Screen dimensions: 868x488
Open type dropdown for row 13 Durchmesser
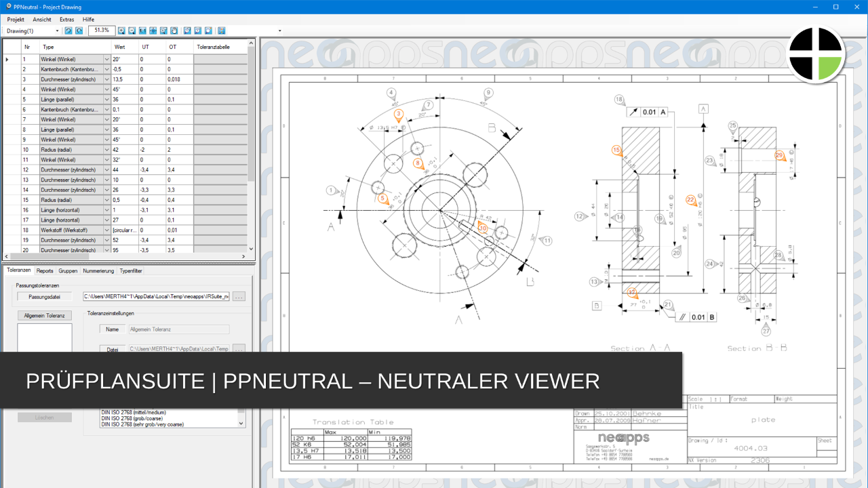click(x=106, y=180)
